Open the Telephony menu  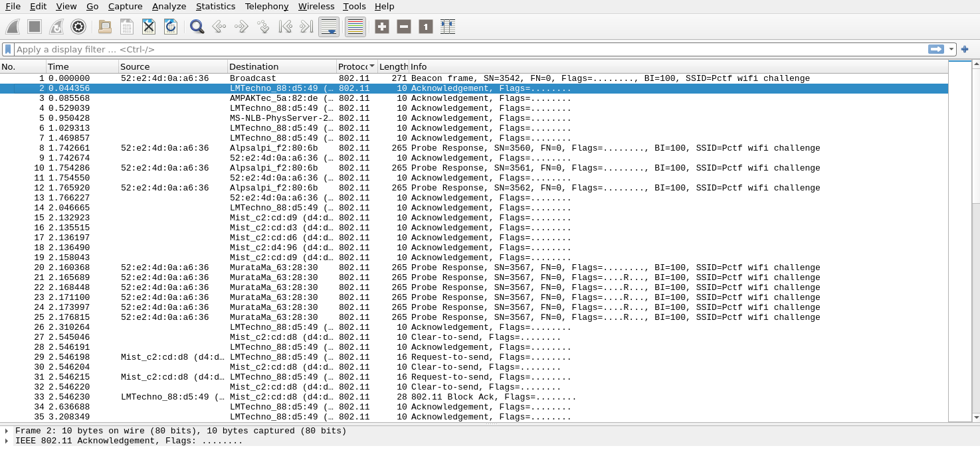(x=266, y=6)
